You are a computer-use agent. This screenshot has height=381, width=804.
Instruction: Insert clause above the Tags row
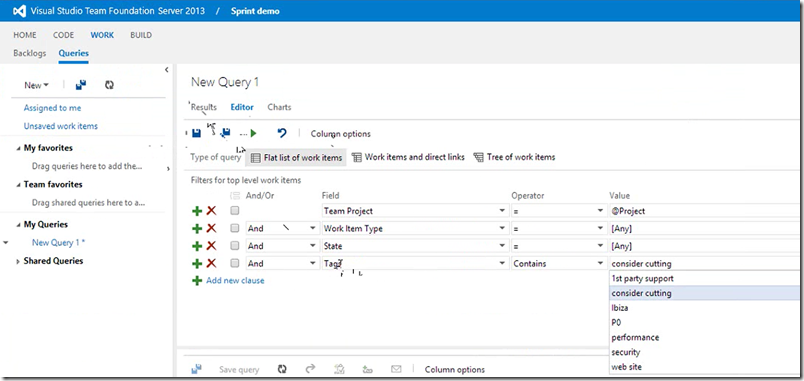point(197,263)
